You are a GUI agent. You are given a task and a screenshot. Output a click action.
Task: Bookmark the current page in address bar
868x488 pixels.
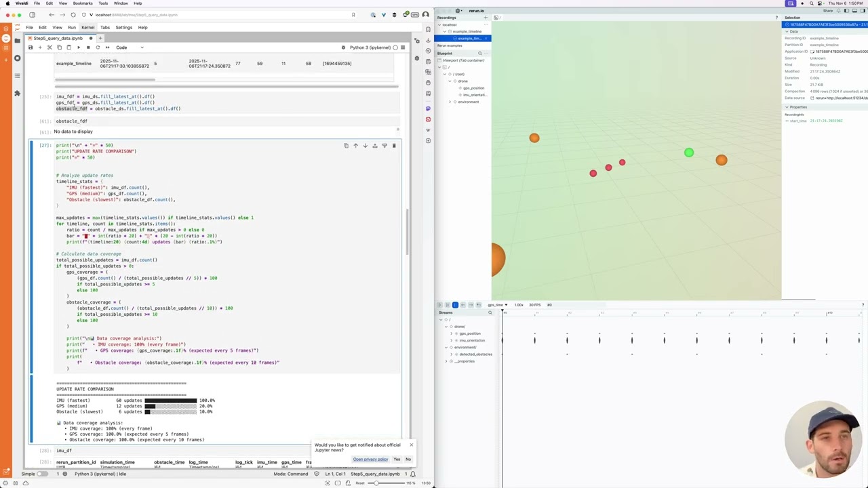[x=353, y=15]
